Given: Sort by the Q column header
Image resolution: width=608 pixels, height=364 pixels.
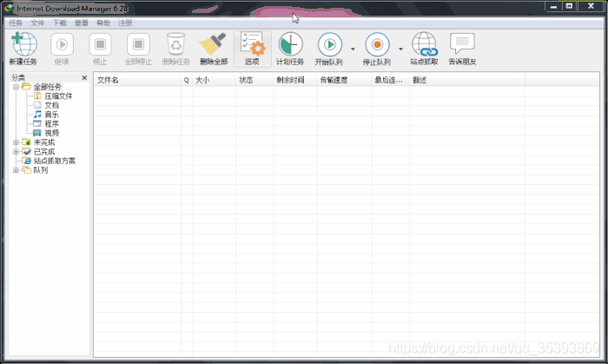Looking at the screenshot, I should coord(187,80).
